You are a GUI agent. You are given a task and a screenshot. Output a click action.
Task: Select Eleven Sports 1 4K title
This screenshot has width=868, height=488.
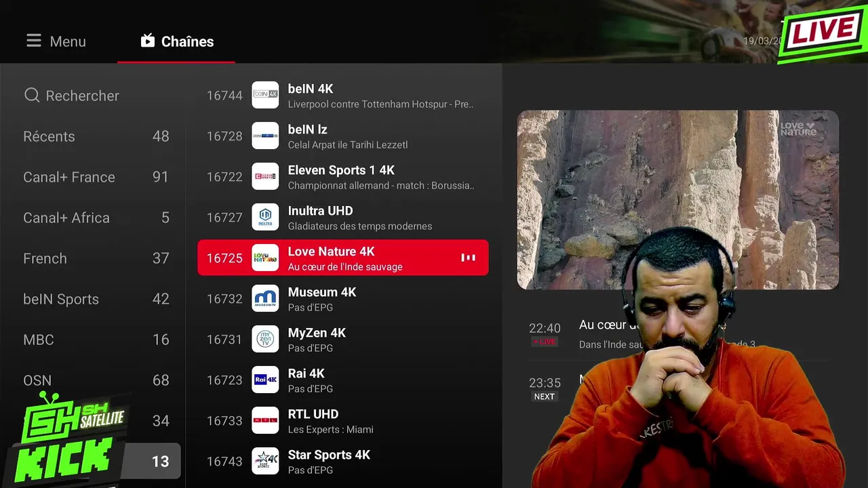[x=341, y=170]
